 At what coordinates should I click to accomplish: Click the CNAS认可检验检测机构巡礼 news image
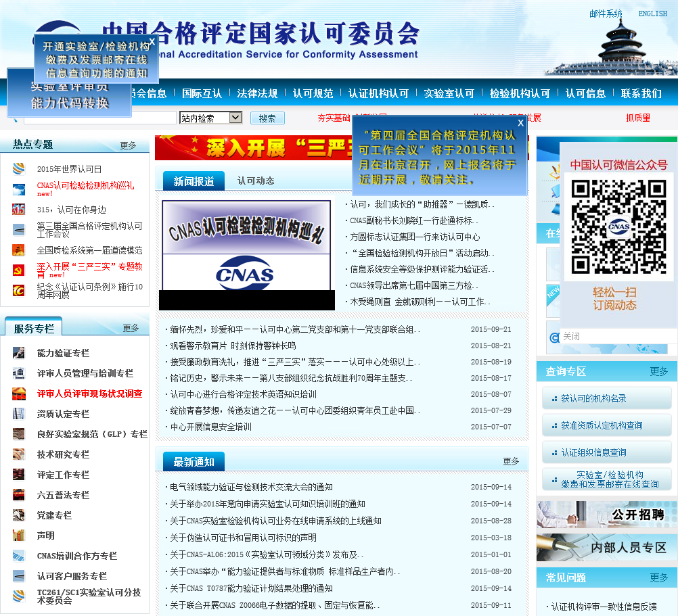246,255
